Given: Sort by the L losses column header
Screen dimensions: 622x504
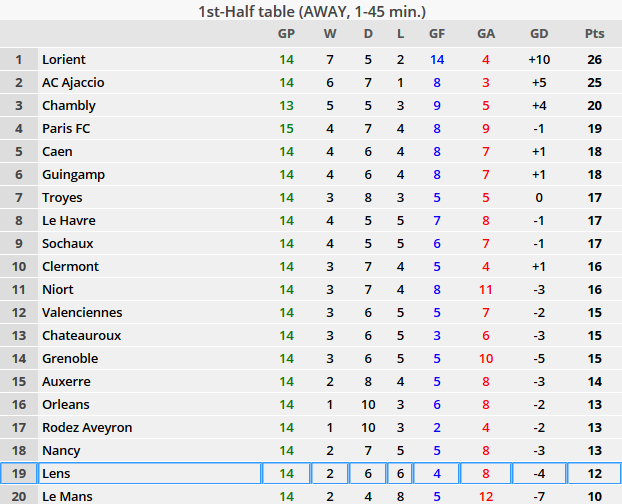Looking at the screenshot, I should click(x=401, y=34).
